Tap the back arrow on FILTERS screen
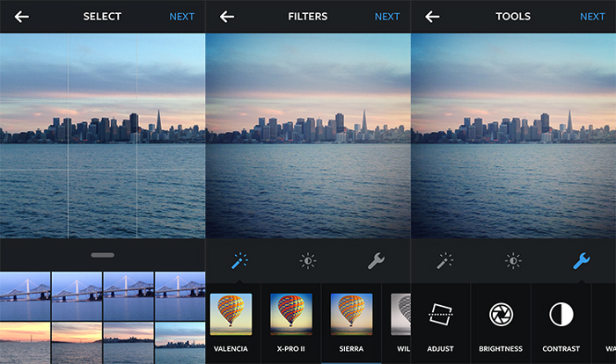 (227, 17)
